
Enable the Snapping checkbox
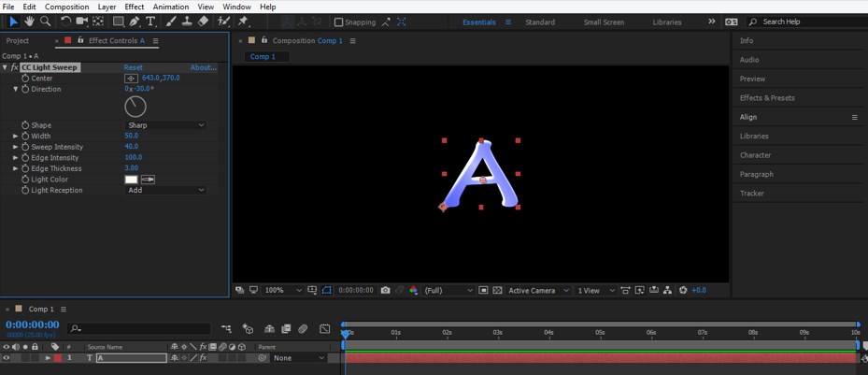(x=338, y=22)
